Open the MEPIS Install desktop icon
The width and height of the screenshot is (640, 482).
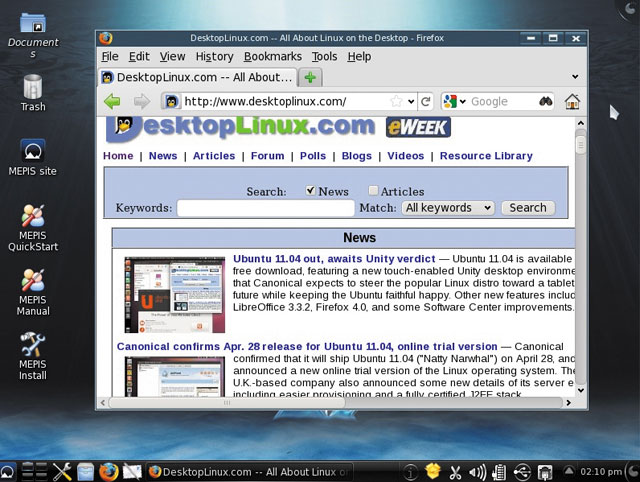pos(32,355)
